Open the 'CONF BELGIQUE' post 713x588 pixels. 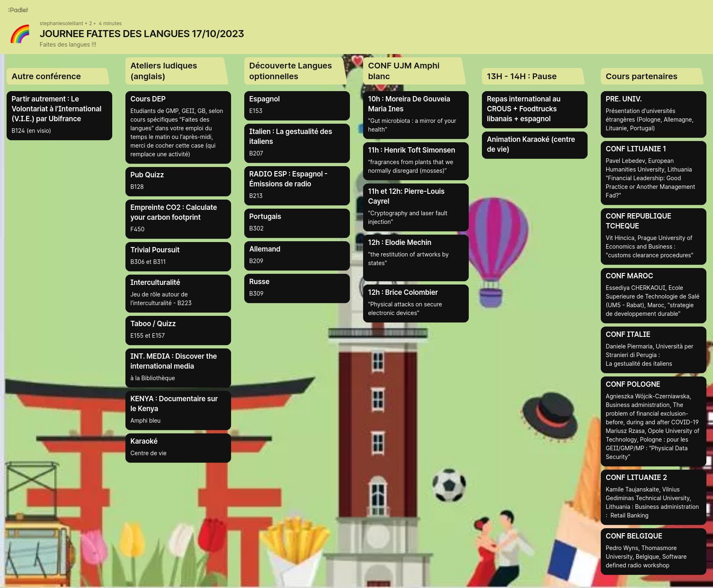coord(654,551)
